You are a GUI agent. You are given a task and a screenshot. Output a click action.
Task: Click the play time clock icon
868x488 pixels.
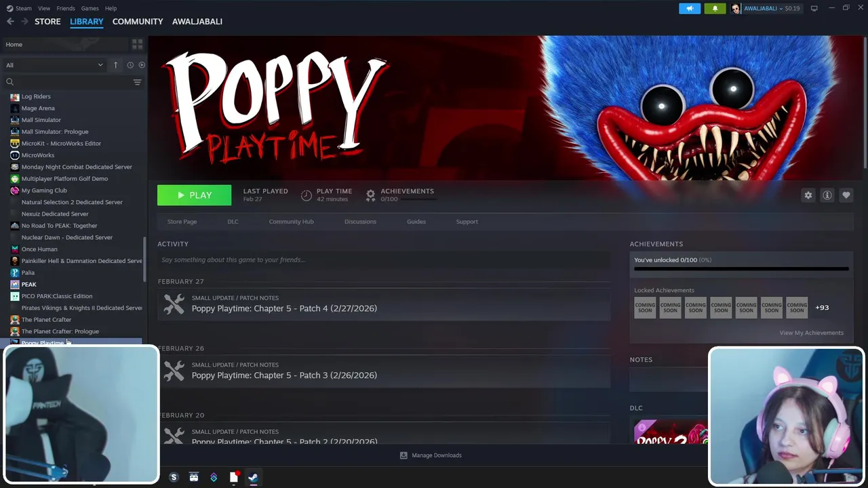pyautogui.click(x=307, y=195)
